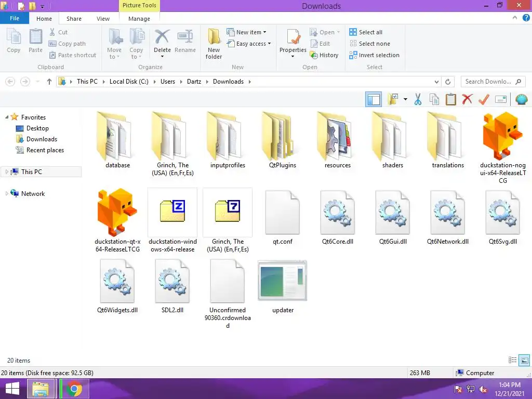532x399 pixels.
Task: Click the Search Downloads field
Action: point(493,82)
